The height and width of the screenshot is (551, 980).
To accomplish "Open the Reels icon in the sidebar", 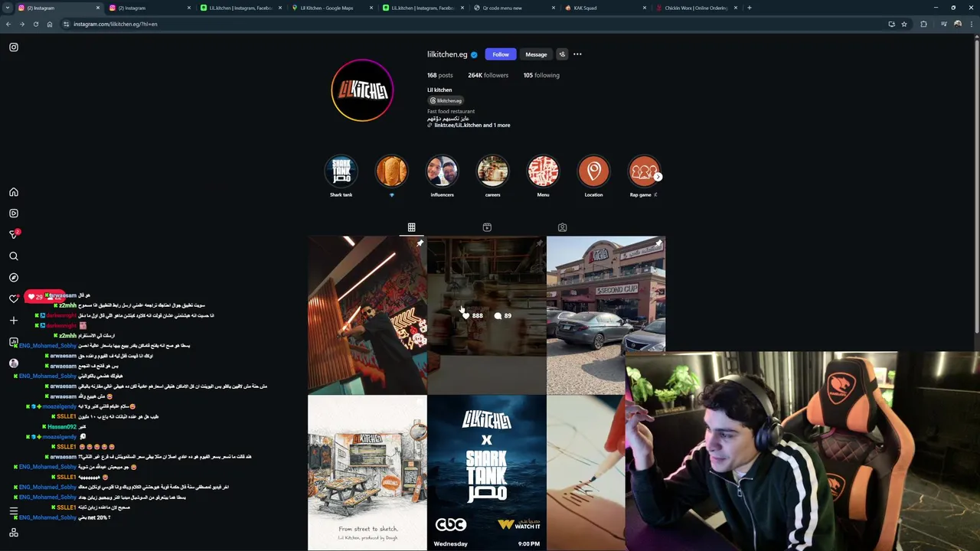I will [x=14, y=214].
